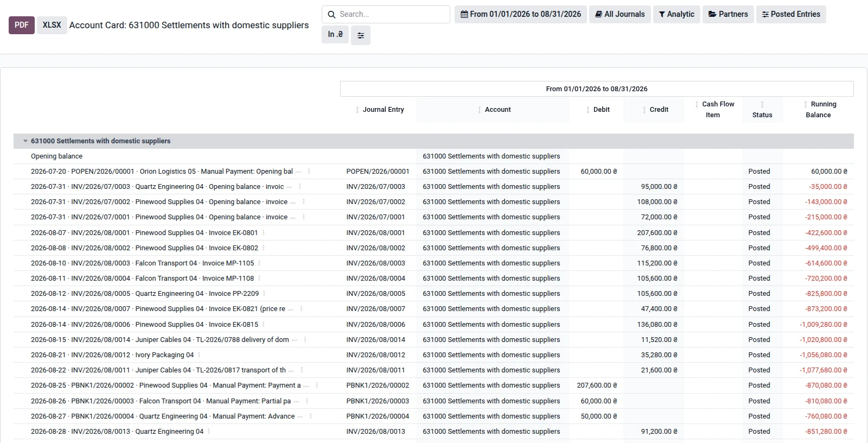Open the filter sliders options button
Viewport: 868px width, 443px height.
coord(361,35)
